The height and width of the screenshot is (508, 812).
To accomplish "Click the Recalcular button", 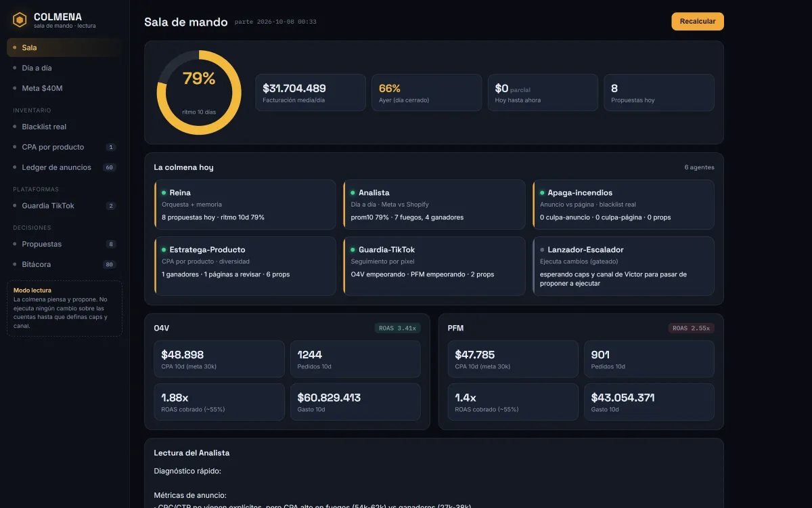I will (x=698, y=22).
